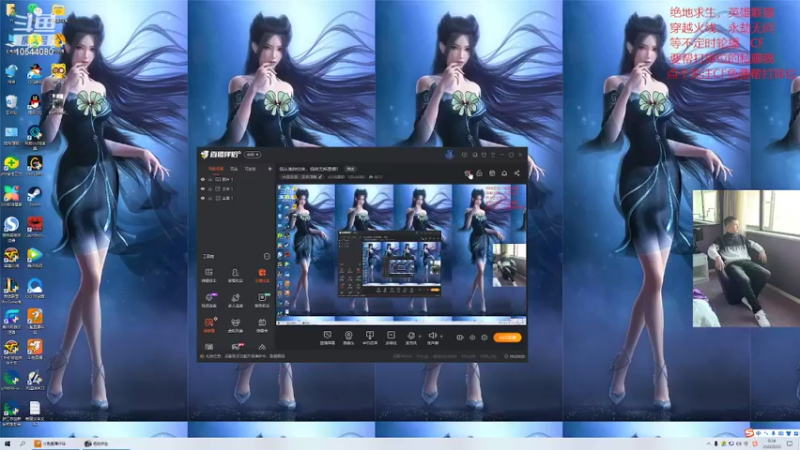800x450 pixels.
Task: Open the orange gift-box toolbox tool
Action: pyautogui.click(x=262, y=275)
